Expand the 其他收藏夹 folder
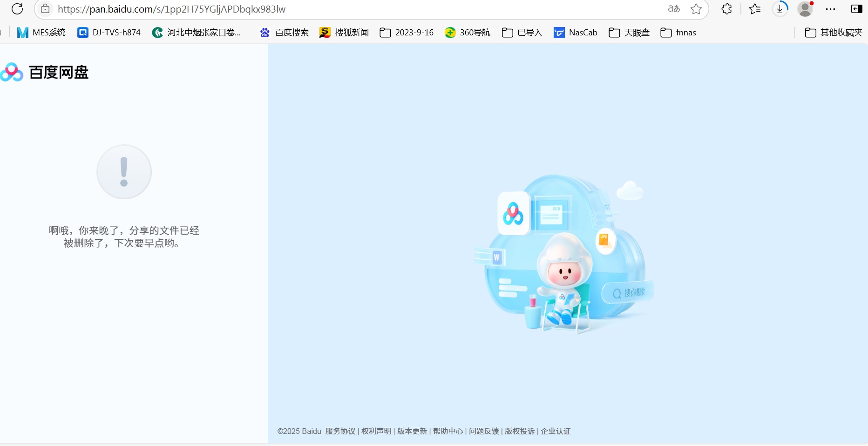 pyautogui.click(x=834, y=33)
